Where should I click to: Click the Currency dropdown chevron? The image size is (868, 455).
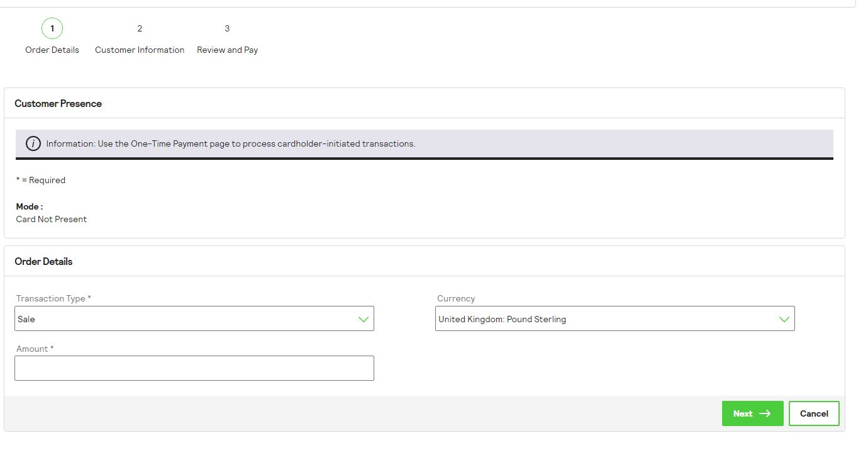784,318
